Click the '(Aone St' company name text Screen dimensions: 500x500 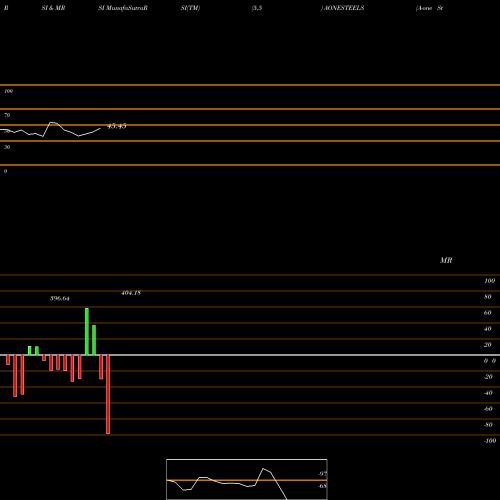tap(429, 8)
